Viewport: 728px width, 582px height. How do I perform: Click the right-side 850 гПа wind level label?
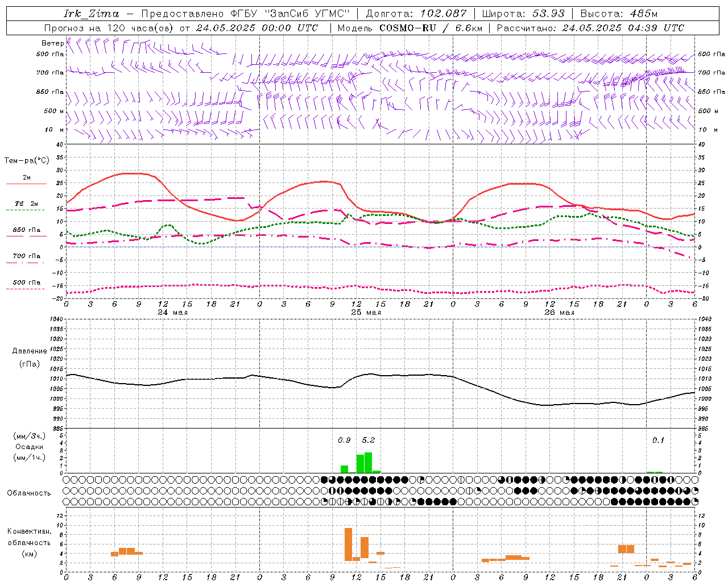click(712, 92)
